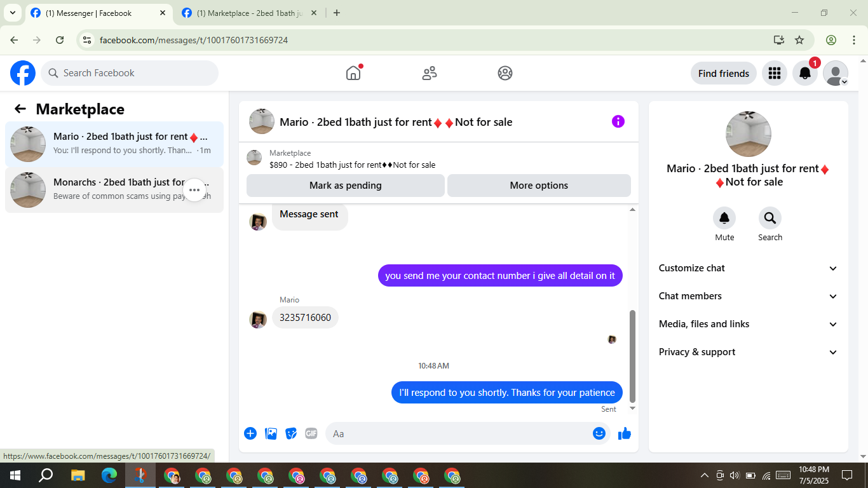The image size is (868, 488).
Task: Bookmark this page with star
Action: point(799,40)
